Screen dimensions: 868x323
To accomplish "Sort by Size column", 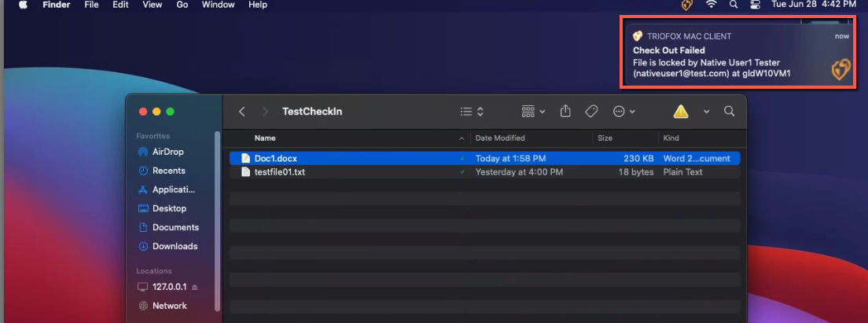I will click(x=605, y=138).
